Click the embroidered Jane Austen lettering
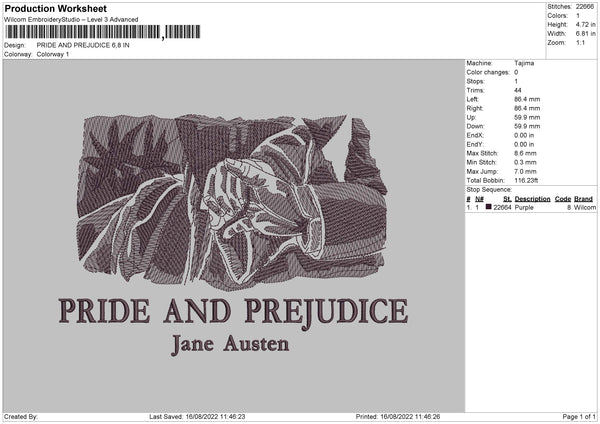600x424 pixels. 230,344
